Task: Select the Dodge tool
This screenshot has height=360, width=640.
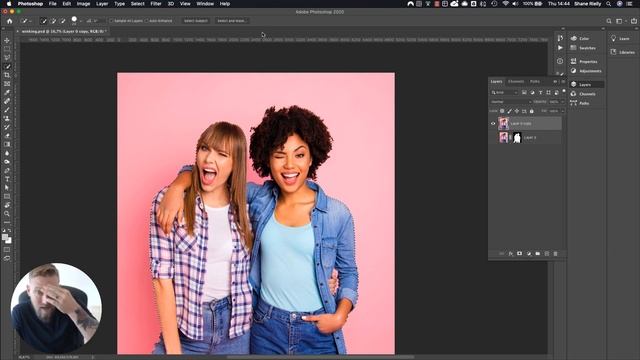Action: click(7, 162)
